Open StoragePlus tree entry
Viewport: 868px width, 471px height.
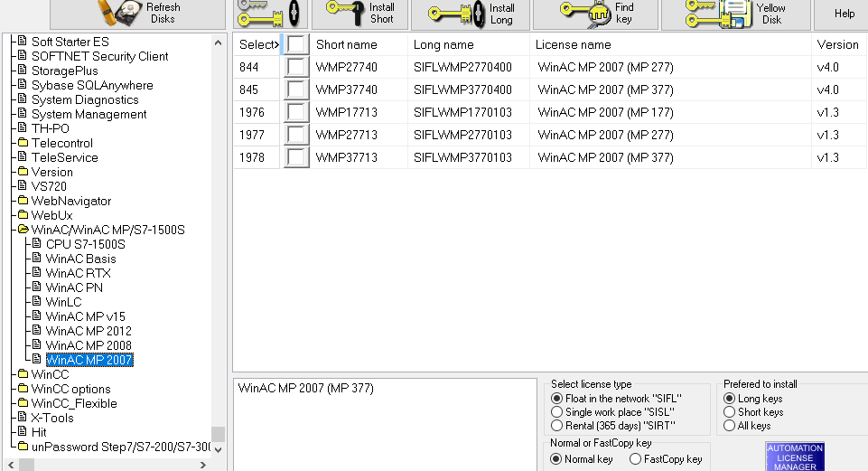tap(64, 71)
